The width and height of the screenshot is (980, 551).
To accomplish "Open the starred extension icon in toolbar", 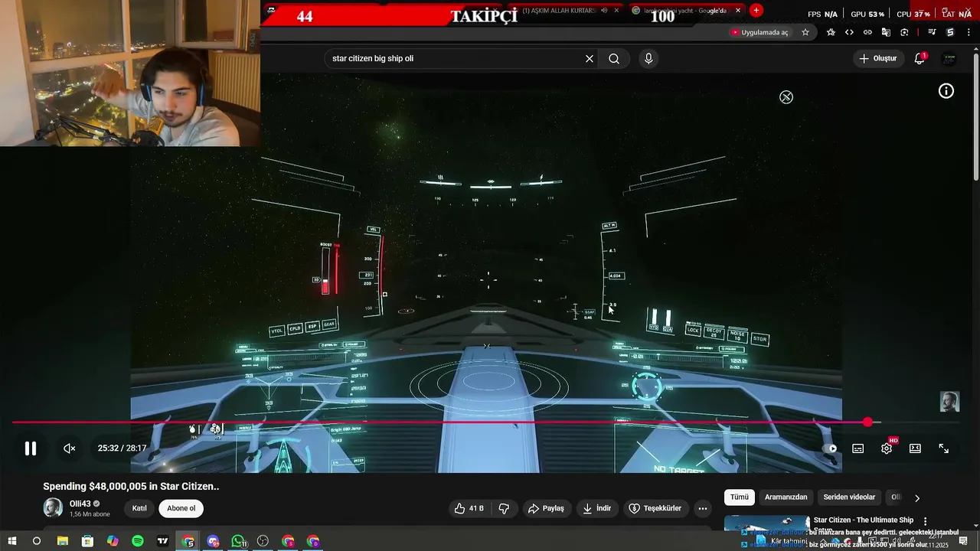I will point(831,32).
